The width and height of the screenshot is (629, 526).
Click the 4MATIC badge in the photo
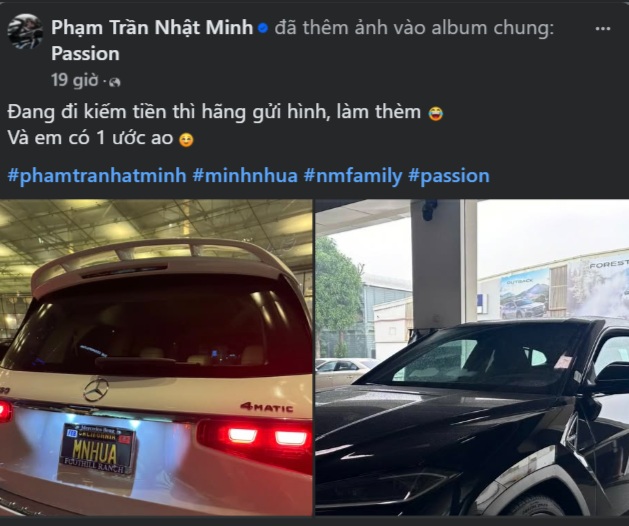coord(267,408)
